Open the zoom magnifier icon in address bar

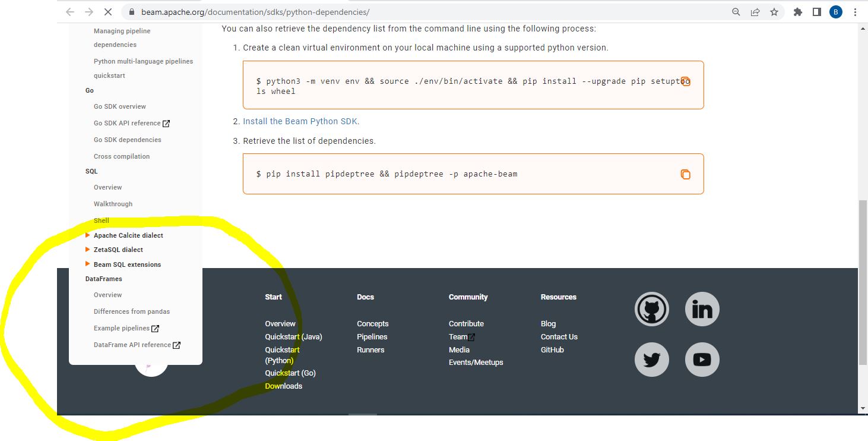736,12
